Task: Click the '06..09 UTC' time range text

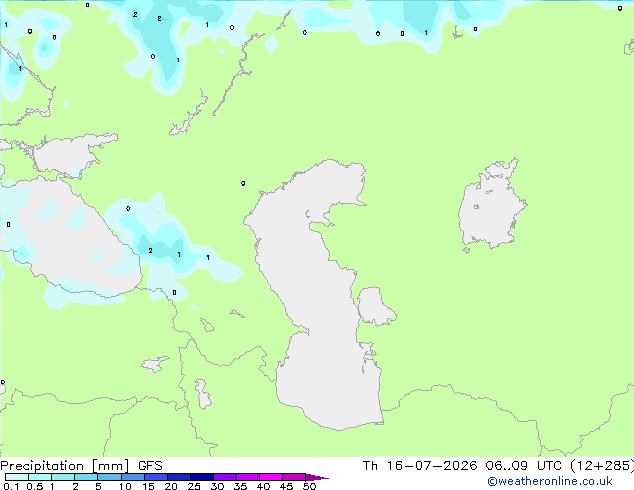Action: (524, 466)
